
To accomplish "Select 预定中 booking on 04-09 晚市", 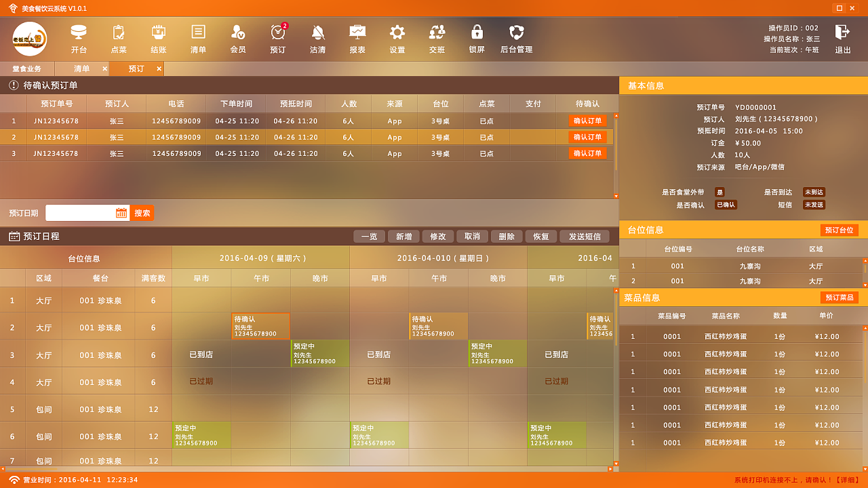I will [320, 354].
